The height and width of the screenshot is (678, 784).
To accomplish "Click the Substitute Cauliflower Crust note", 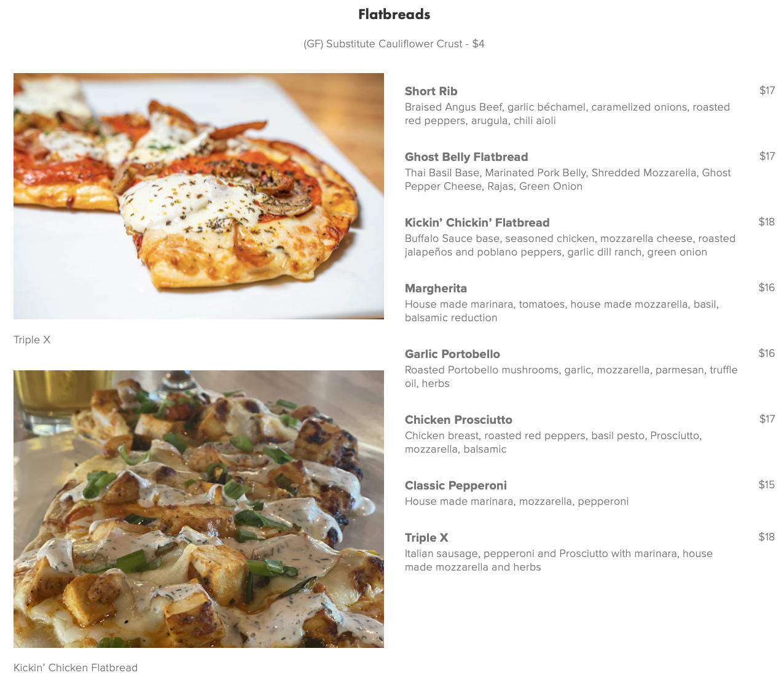I will pyautogui.click(x=394, y=44).
